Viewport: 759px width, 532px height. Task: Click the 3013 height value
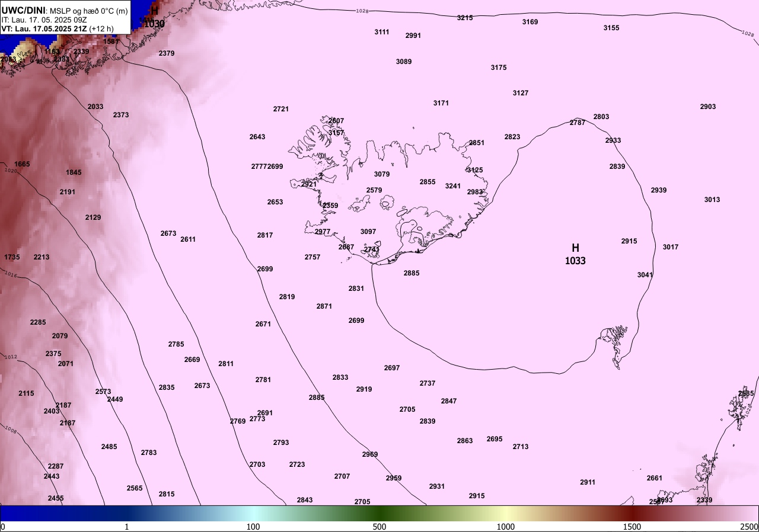(712, 200)
